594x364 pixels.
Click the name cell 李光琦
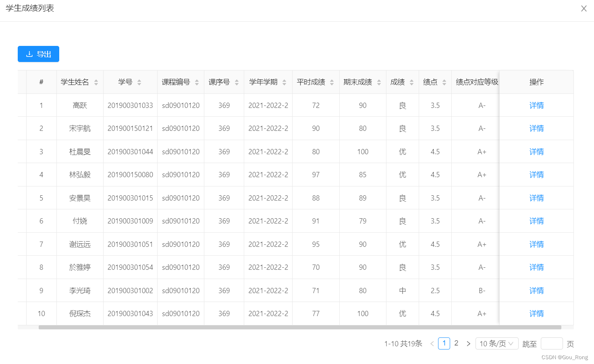(80, 291)
